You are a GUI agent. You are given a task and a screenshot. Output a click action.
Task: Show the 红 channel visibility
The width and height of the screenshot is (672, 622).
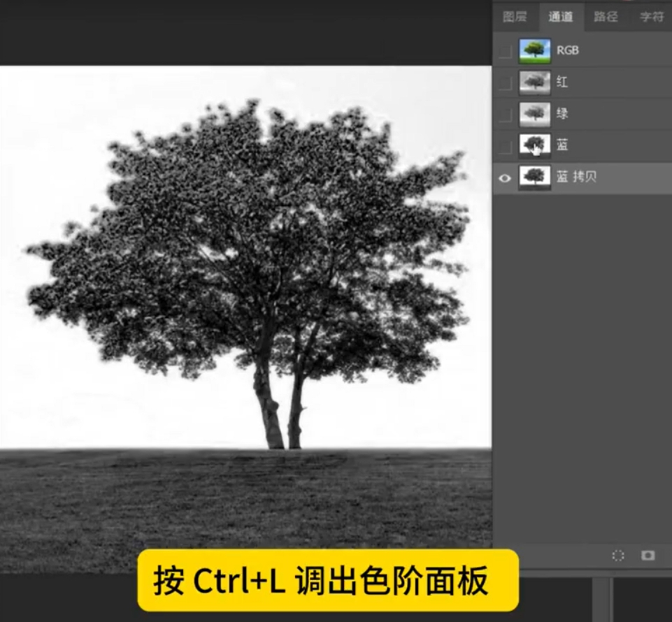(x=505, y=82)
